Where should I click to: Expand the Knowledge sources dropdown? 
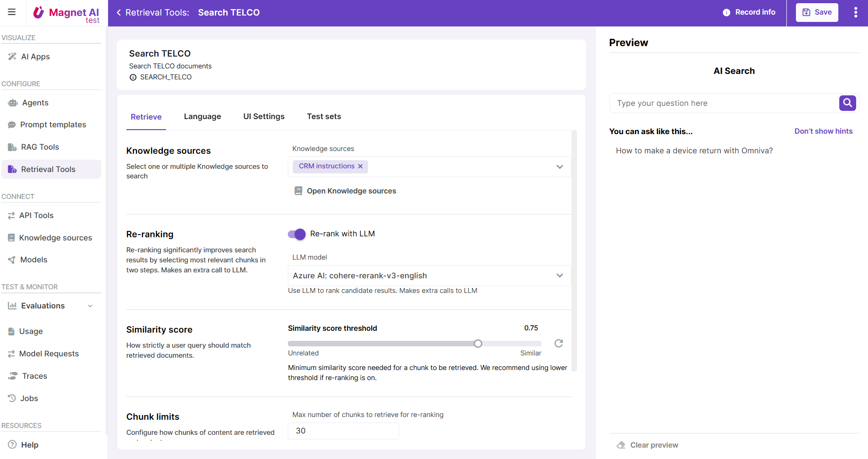point(560,167)
